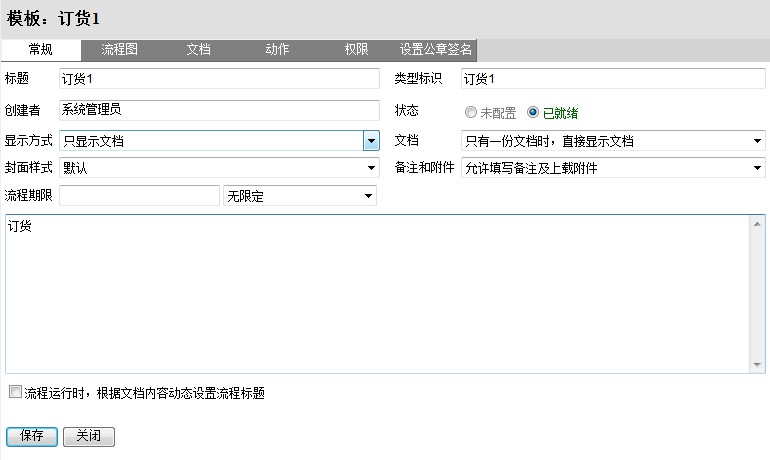Screen dimensions: 770x460
Task: Click the 流程期限 number input box
Action: pos(138,196)
